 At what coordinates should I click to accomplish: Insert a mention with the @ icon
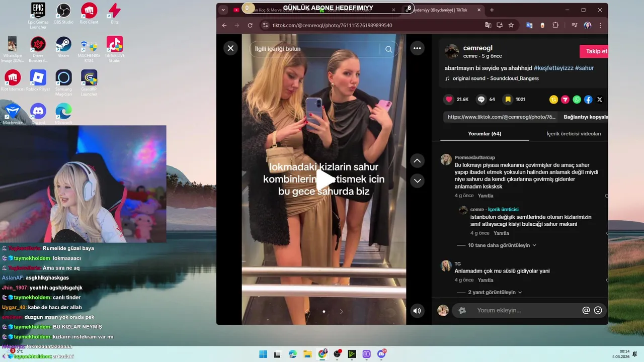pyautogui.click(x=586, y=310)
